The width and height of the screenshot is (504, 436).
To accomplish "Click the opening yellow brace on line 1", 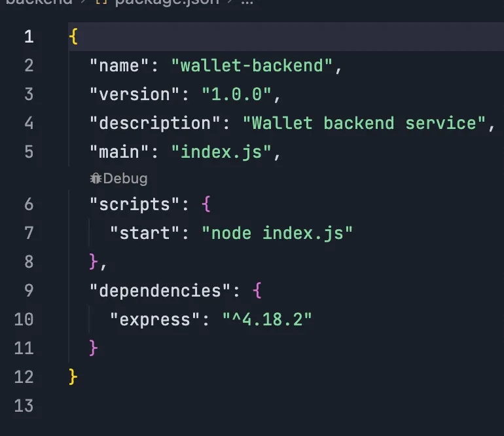I will click(x=73, y=37).
